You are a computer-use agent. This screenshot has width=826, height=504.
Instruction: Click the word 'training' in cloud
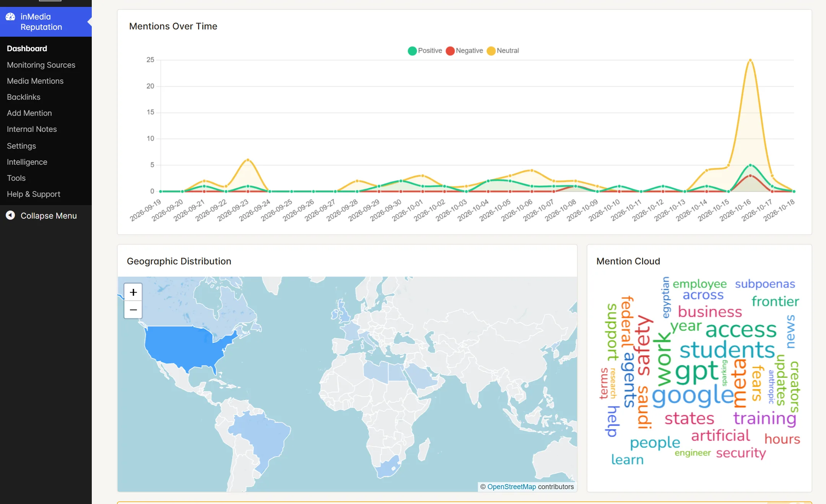point(765,418)
